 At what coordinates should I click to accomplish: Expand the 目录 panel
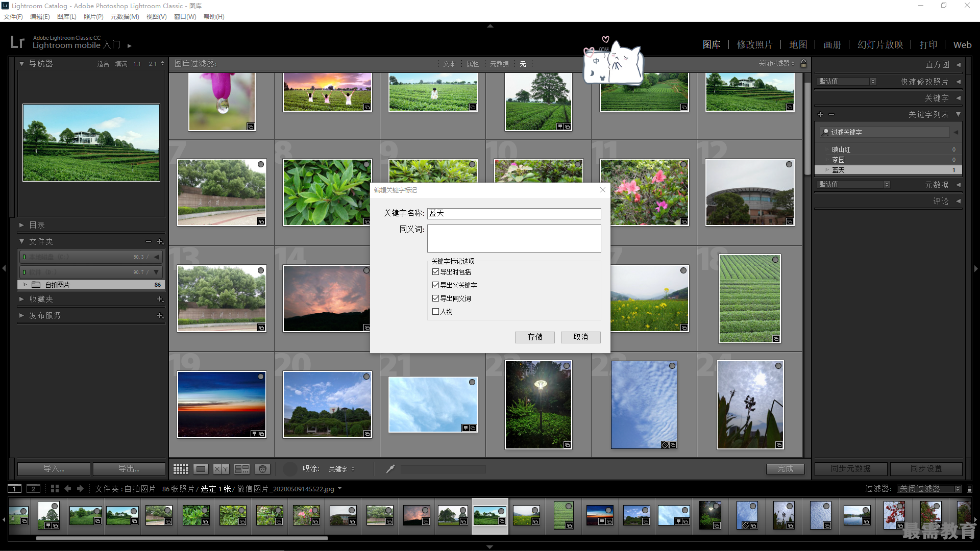click(21, 225)
